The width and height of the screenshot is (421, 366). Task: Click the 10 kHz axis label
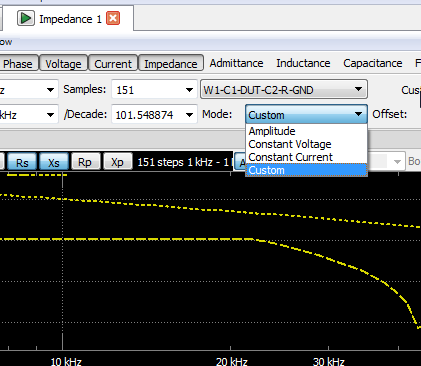click(x=66, y=361)
